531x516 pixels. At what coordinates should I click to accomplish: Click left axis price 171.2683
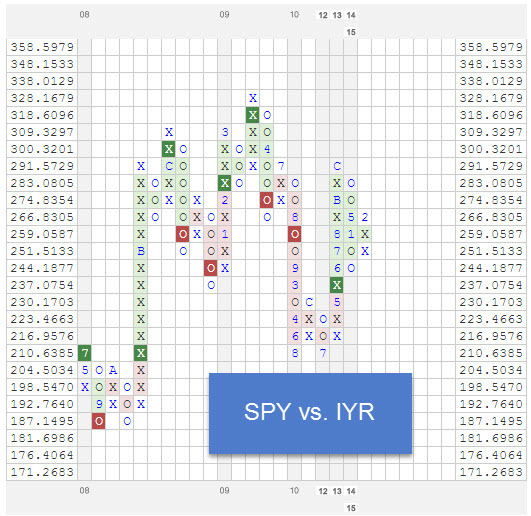click(42, 472)
